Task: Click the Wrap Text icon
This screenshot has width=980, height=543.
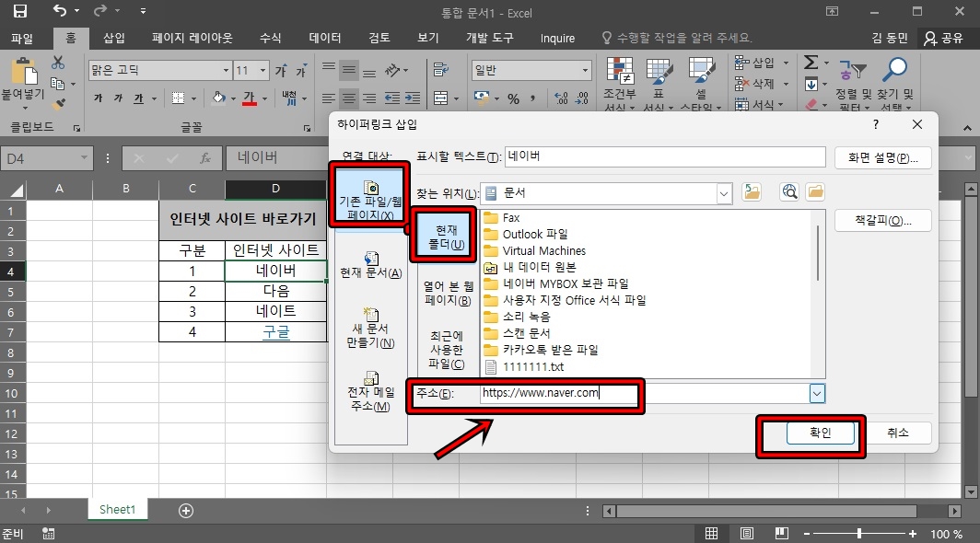Action: click(x=441, y=69)
